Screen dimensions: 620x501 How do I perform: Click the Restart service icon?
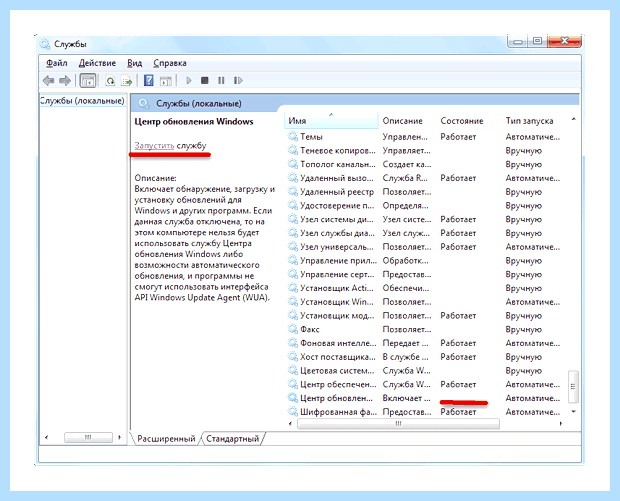click(x=238, y=81)
